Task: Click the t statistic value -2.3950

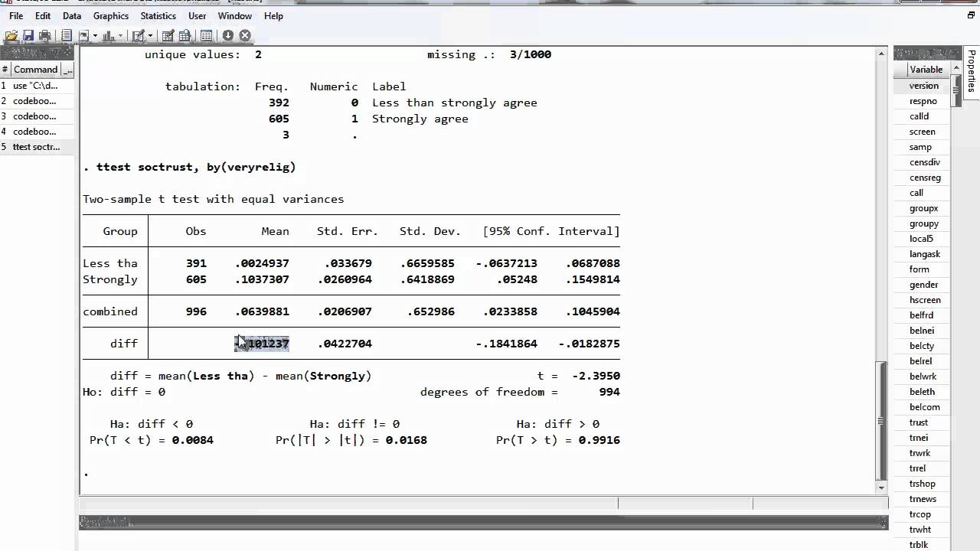Action: pos(596,376)
